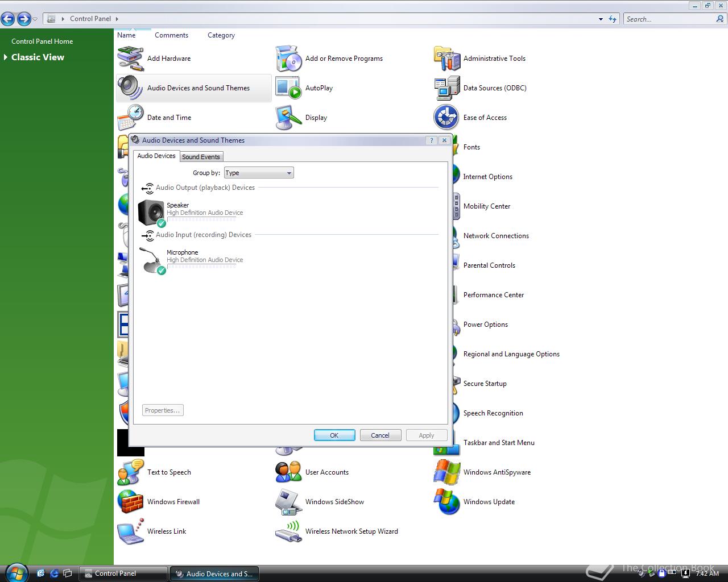Open Secure Startup item
Image resolution: width=728 pixels, height=582 pixels.
coord(485,384)
